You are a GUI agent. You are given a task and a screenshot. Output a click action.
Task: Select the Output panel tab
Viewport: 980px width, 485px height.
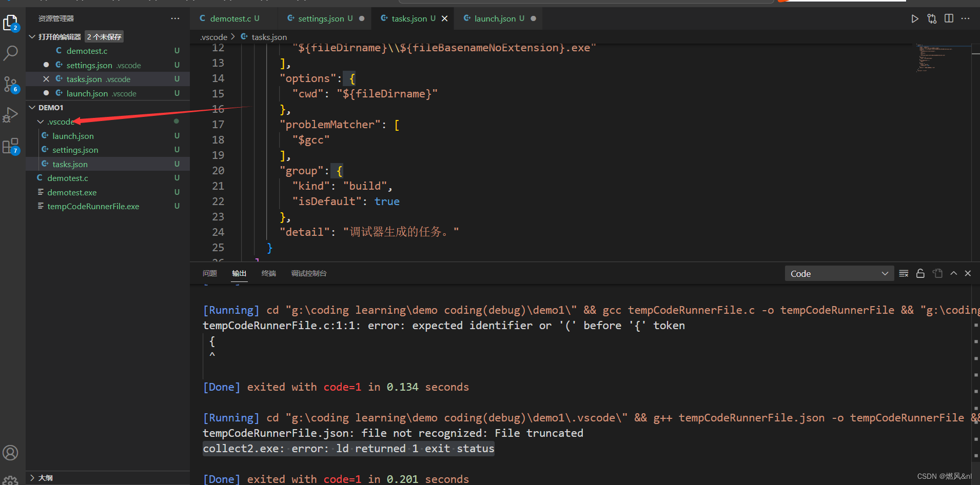click(x=239, y=273)
